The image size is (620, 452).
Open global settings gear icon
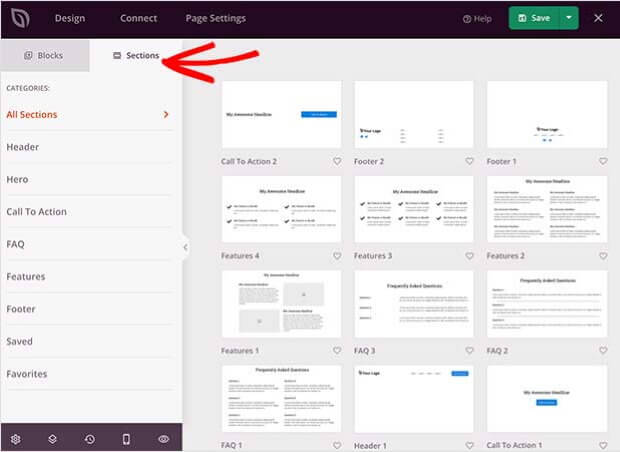(15, 439)
